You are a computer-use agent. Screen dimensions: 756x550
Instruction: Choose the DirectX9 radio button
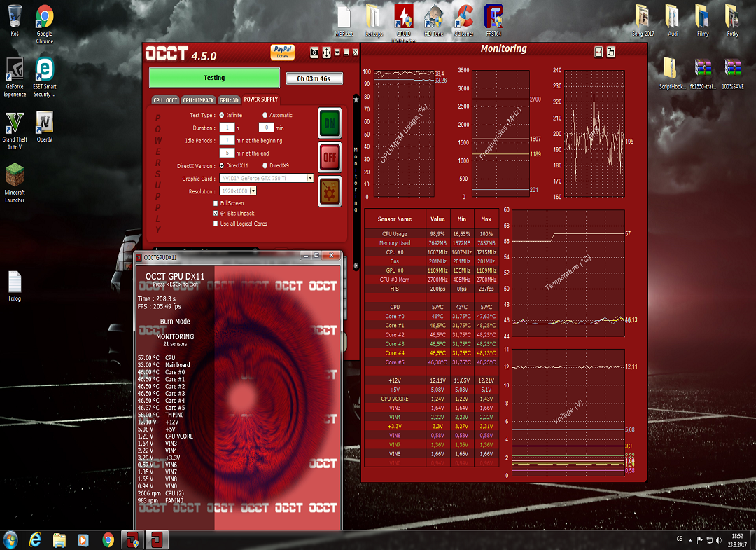pyautogui.click(x=265, y=165)
